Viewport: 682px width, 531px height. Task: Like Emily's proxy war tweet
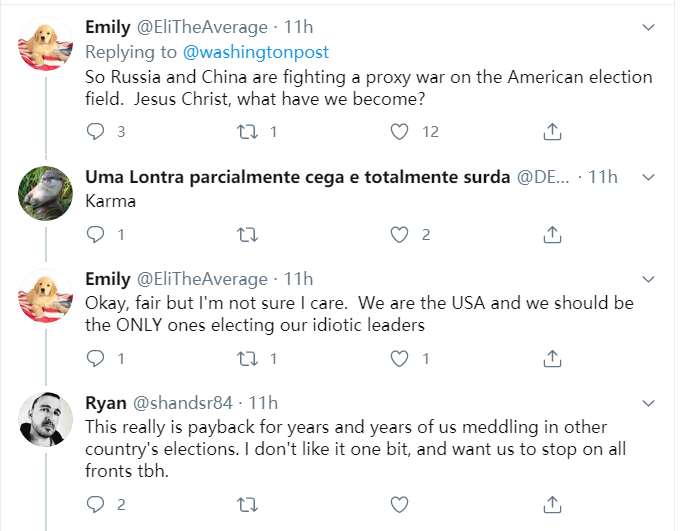(400, 131)
